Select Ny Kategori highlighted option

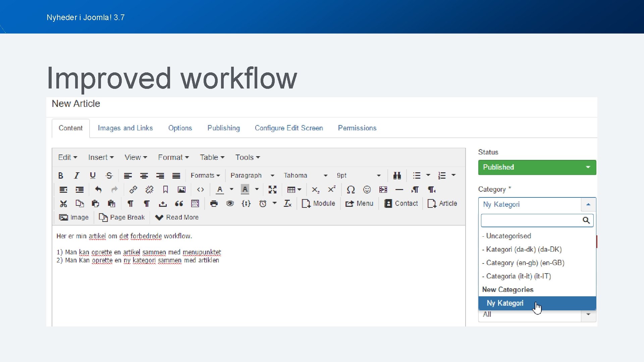pyautogui.click(x=537, y=303)
